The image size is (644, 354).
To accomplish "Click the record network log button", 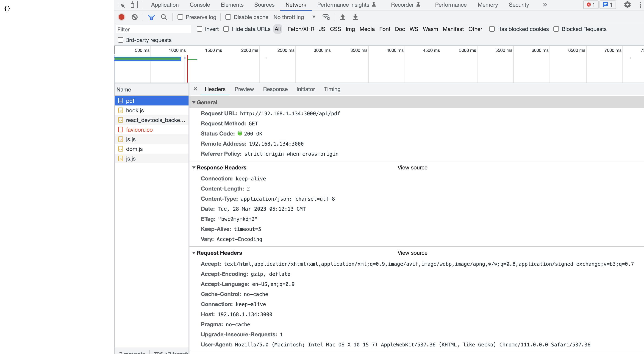I will coord(122,17).
